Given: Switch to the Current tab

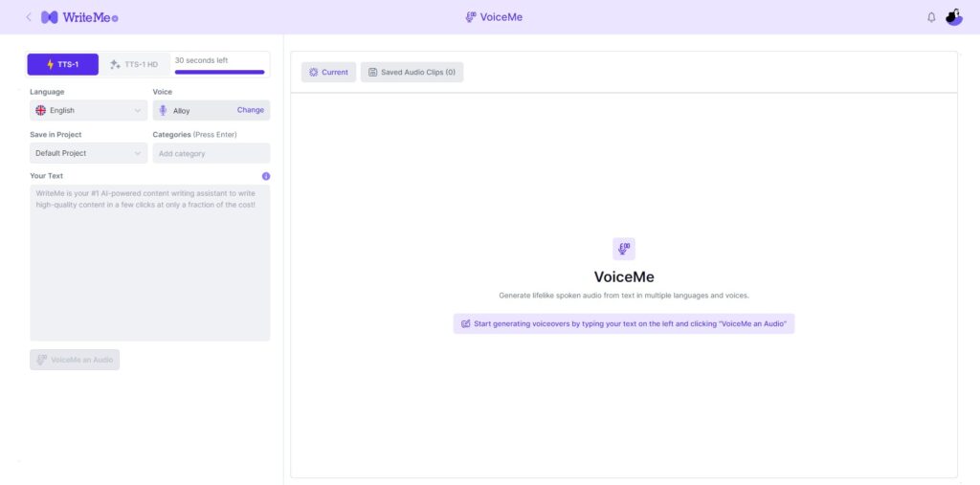Looking at the screenshot, I should (328, 73).
